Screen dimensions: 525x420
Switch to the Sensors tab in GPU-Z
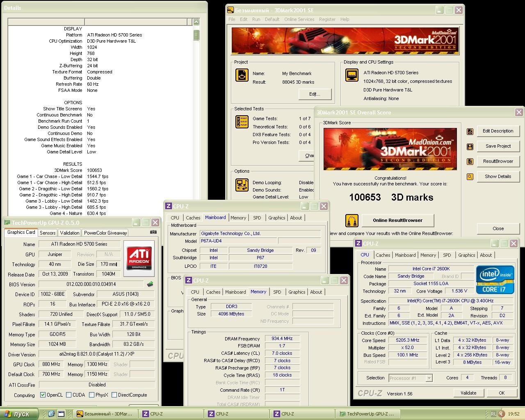(x=48, y=233)
